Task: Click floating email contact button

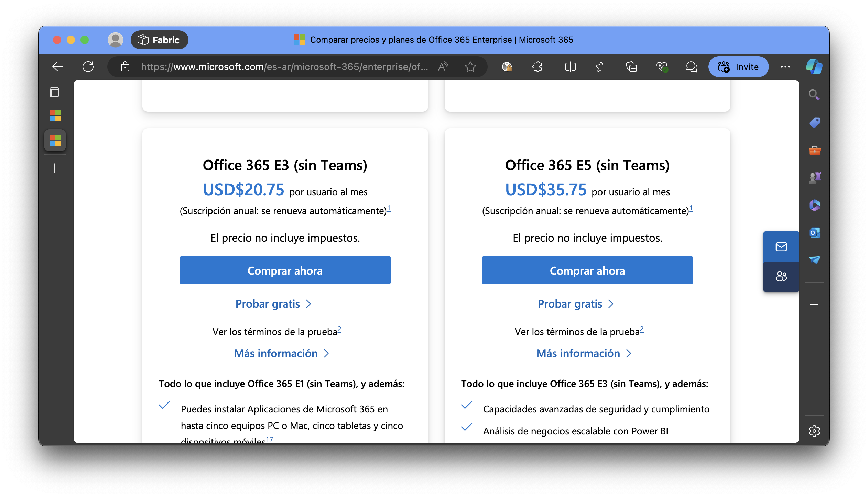Action: pyautogui.click(x=781, y=246)
